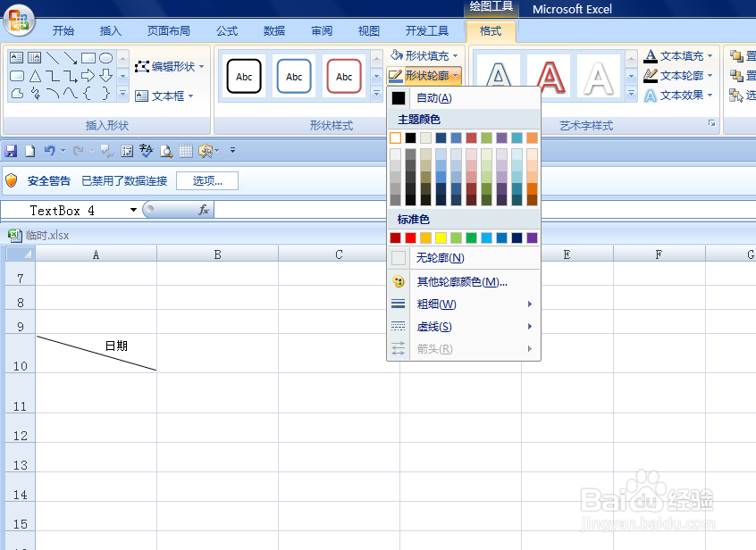
Task: Click the Undo icon
Action: 49,151
